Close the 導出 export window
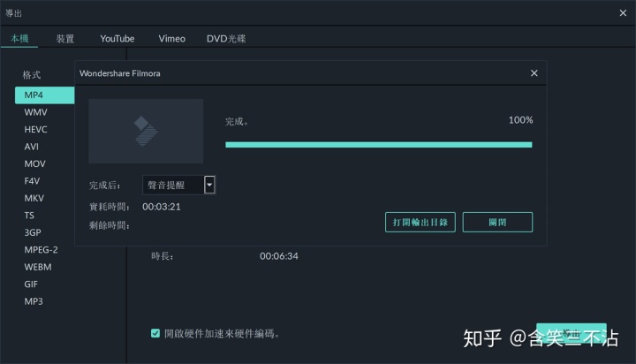 (x=623, y=13)
